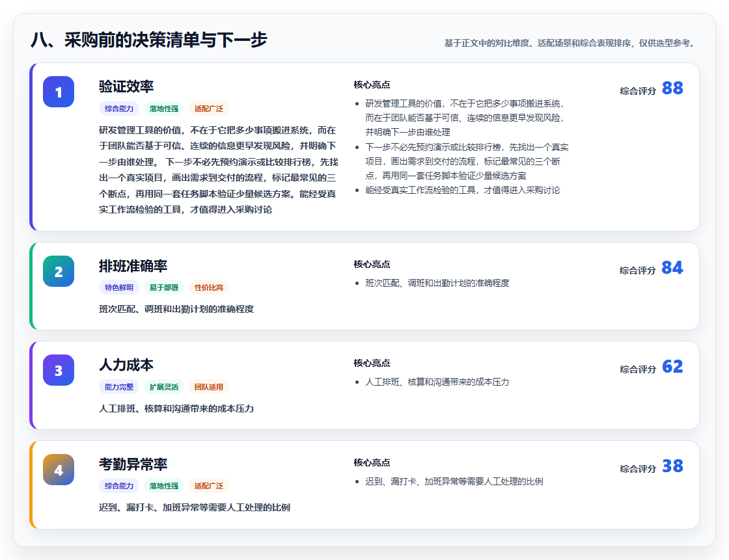Click the 性价比高 tag
This screenshot has height=560, width=729.
(x=209, y=287)
